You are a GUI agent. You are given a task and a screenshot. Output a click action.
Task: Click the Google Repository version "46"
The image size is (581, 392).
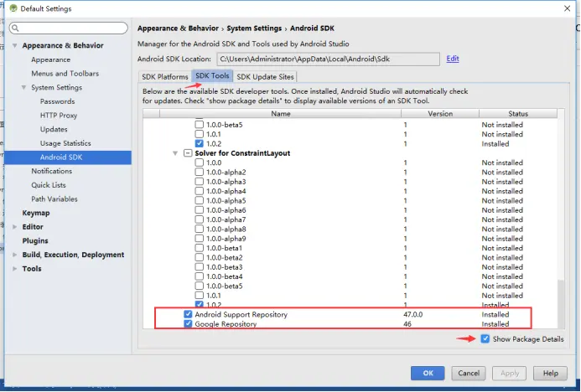[407, 324]
